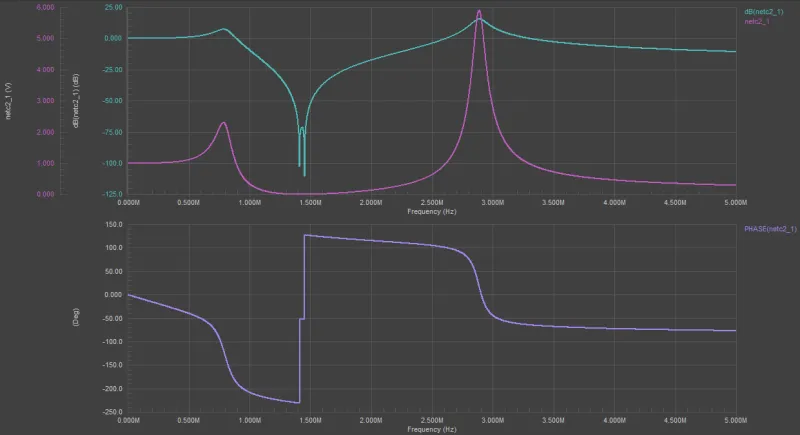Screen dimensions: 800x435
Task: Click the upper plot's Frequency (Hz) axis title
Action: [432, 212]
